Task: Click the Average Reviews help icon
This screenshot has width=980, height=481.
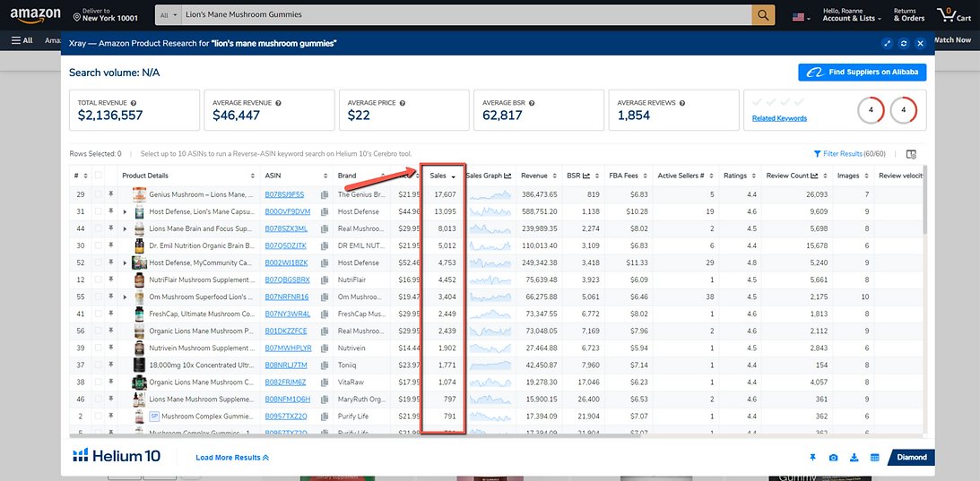Action: (x=681, y=102)
